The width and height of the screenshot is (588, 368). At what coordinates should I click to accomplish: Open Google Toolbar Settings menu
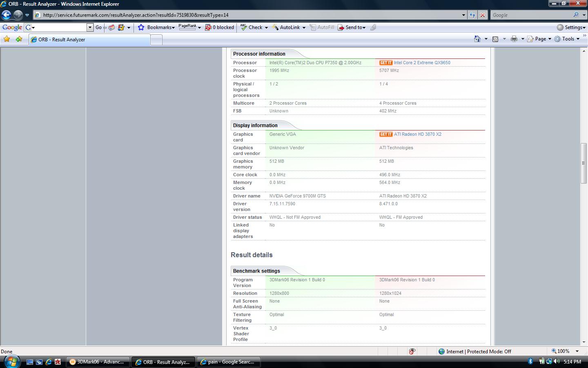pos(571,27)
